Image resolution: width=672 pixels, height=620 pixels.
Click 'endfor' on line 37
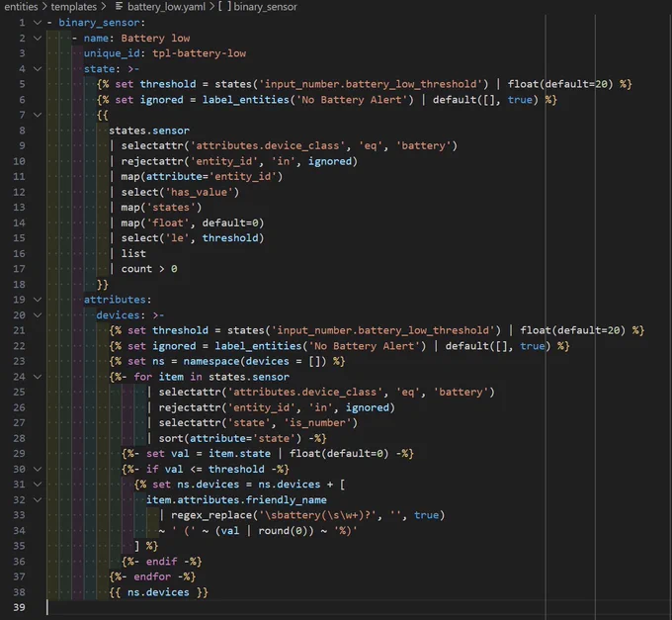click(x=152, y=576)
